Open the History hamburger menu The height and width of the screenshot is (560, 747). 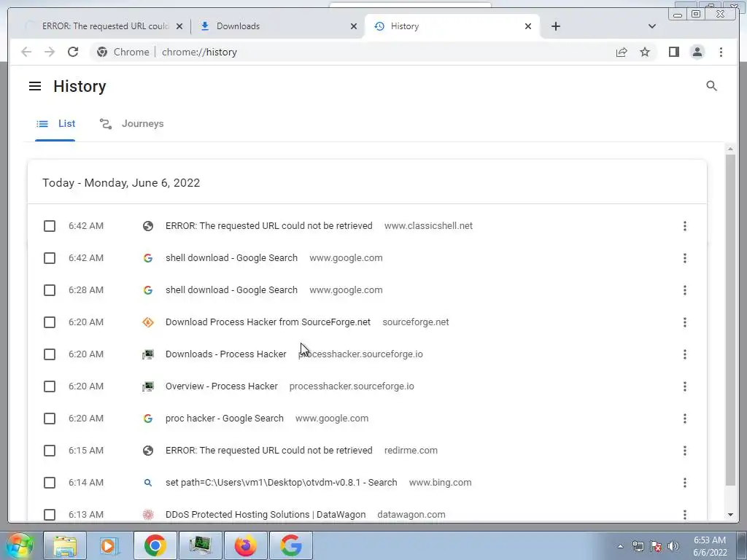pyautogui.click(x=35, y=86)
